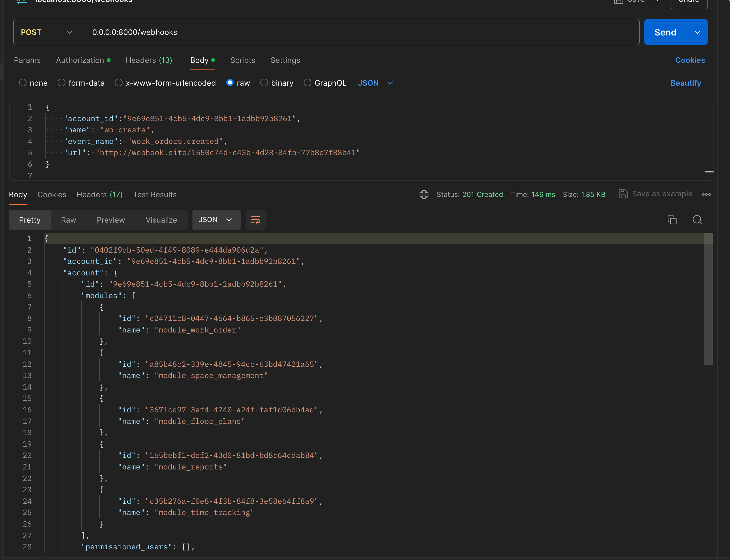Select the binary body radio option
The height and width of the screenshot is (560, 730).
[264, 83]
